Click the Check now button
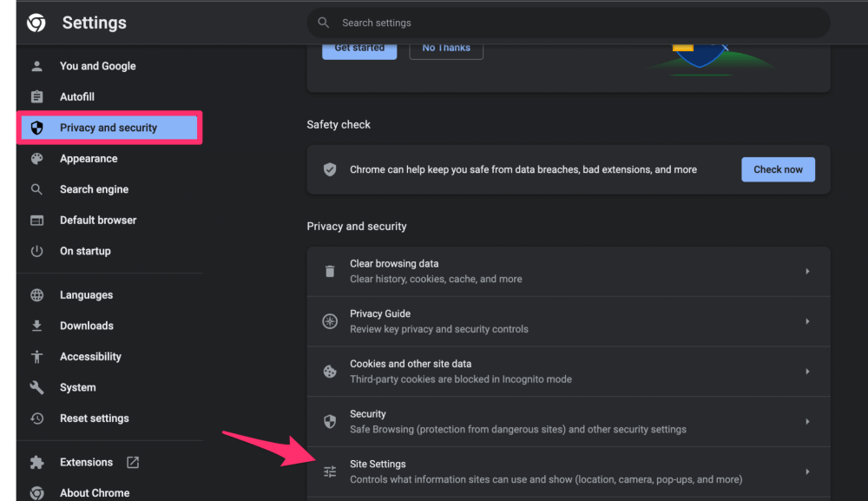The image size is (868, 501). pos(778,169)
